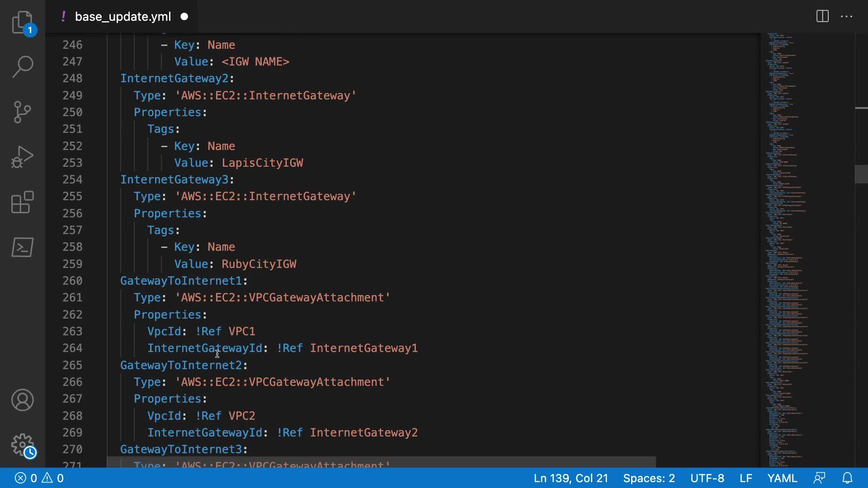Select the base_update.yml tab
868x488 pixels.
click(123, 17)
